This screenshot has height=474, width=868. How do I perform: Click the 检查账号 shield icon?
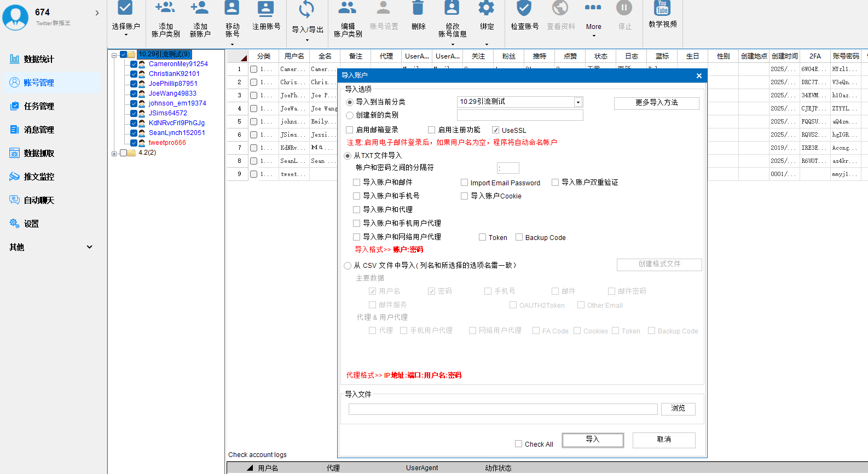pos(524,8)
